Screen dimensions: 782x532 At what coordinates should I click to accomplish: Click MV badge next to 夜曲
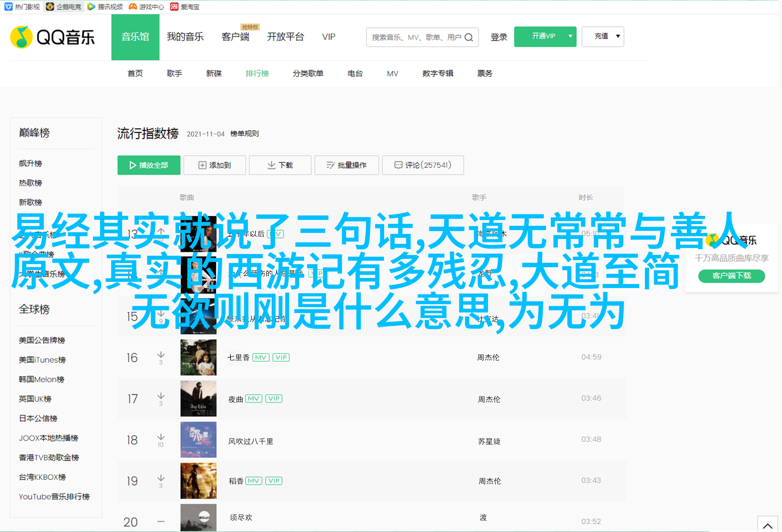click(254, 399)
